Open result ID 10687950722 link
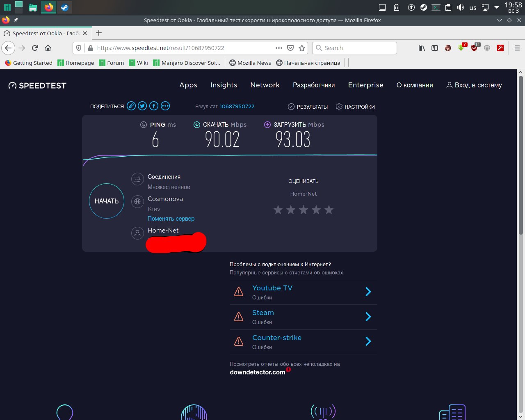The height and width of the screenshot is (420, 525). 237,106
